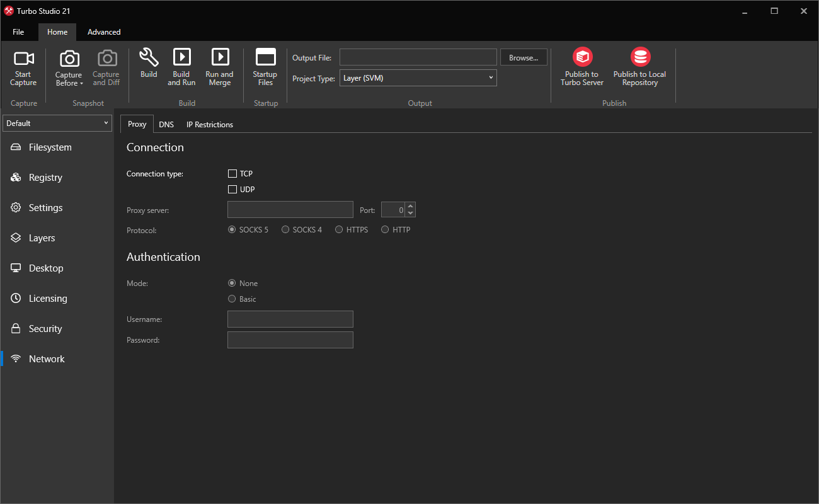The image size is (819, 504).
Task: Choose Basic authentication mode
Action: [x=232, y=299]
